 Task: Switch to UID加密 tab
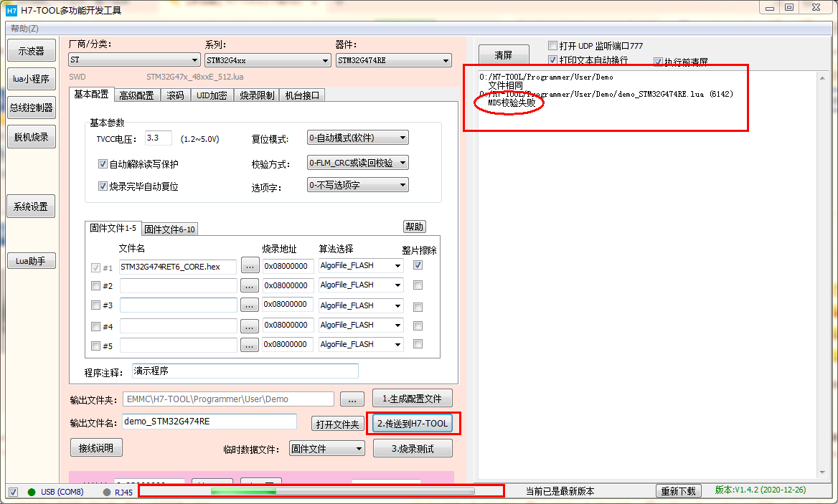(212, 95)
